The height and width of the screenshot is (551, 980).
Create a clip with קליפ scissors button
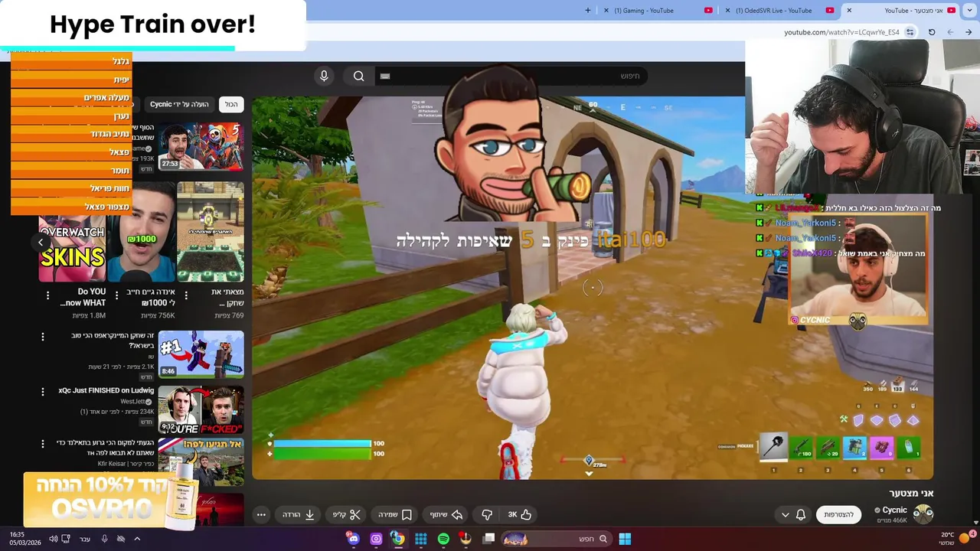[346, 515]
